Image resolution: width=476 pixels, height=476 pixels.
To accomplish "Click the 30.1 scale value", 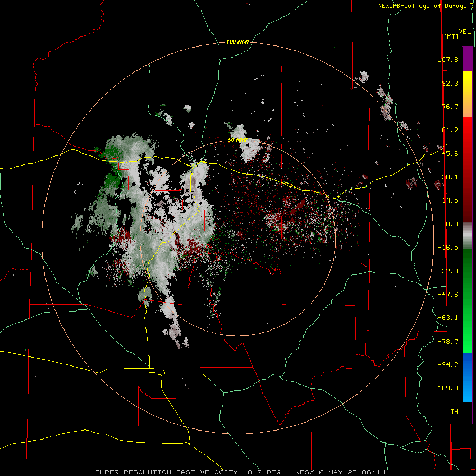I will tap(450, 177).
